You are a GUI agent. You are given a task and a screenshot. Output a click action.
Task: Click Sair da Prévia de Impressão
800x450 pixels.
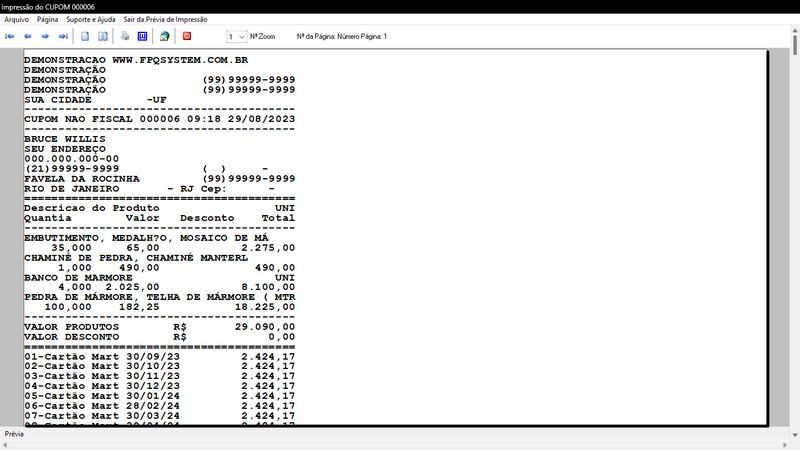click(x=165, y=19)
